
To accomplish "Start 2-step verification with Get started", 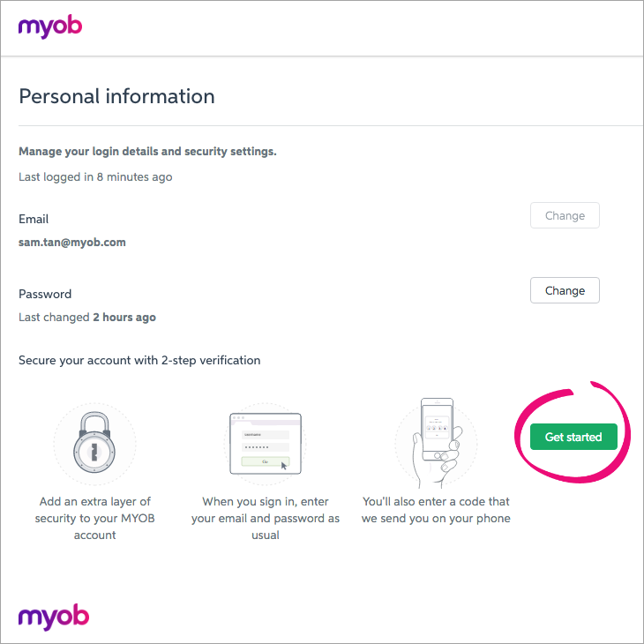I will (573, 437).
